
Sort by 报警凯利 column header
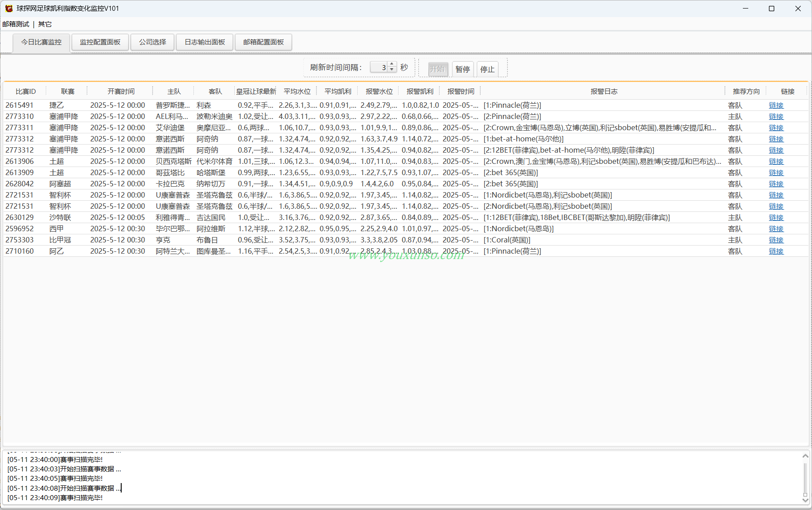(420, 92)
